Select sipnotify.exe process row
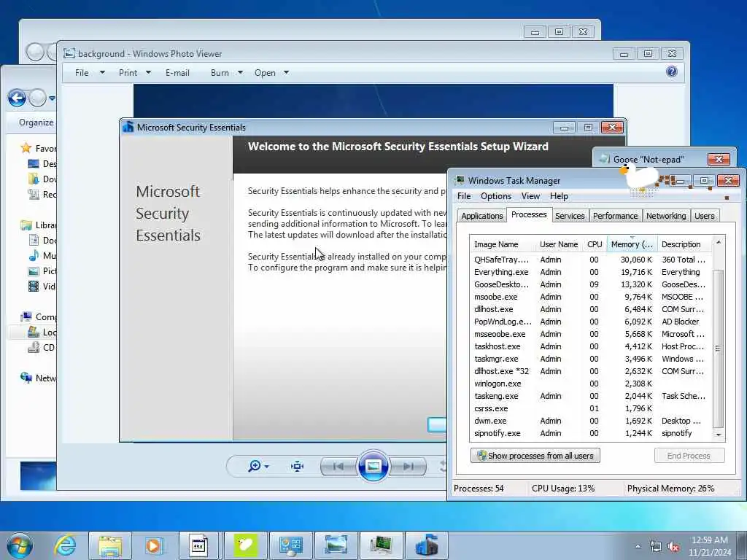Viewport: 747px width, 560px height. [x=591, y=433]
